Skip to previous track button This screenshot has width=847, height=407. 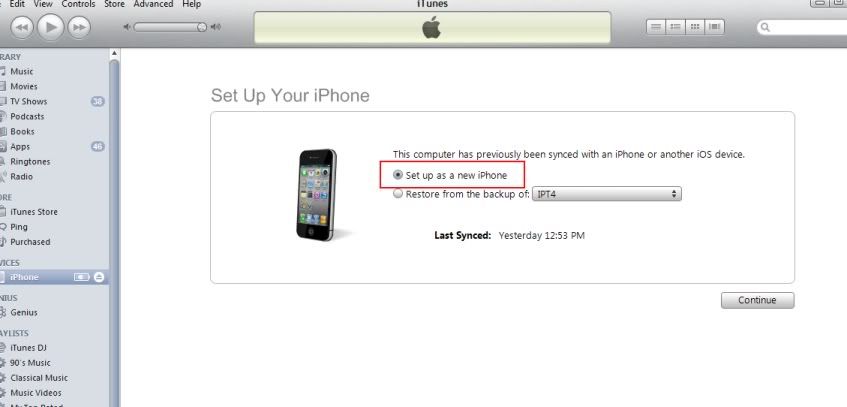point(22,28)
